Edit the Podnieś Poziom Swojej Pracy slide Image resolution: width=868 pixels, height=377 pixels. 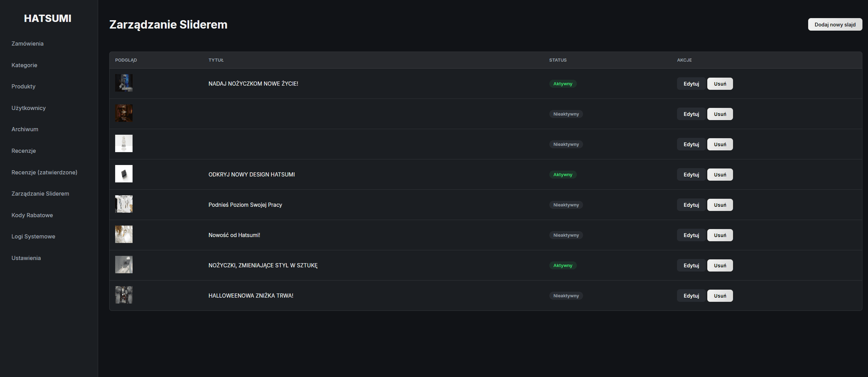click(x=691, y=205)
